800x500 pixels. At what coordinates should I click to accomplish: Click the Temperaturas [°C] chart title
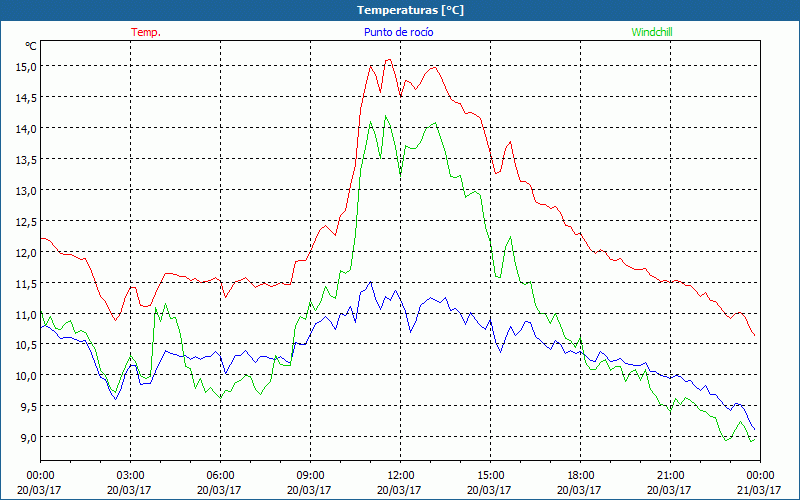coord(410,10)
